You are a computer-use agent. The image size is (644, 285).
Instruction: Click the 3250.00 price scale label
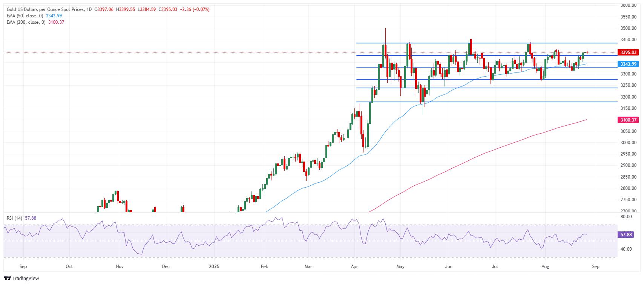coord(628,85)
